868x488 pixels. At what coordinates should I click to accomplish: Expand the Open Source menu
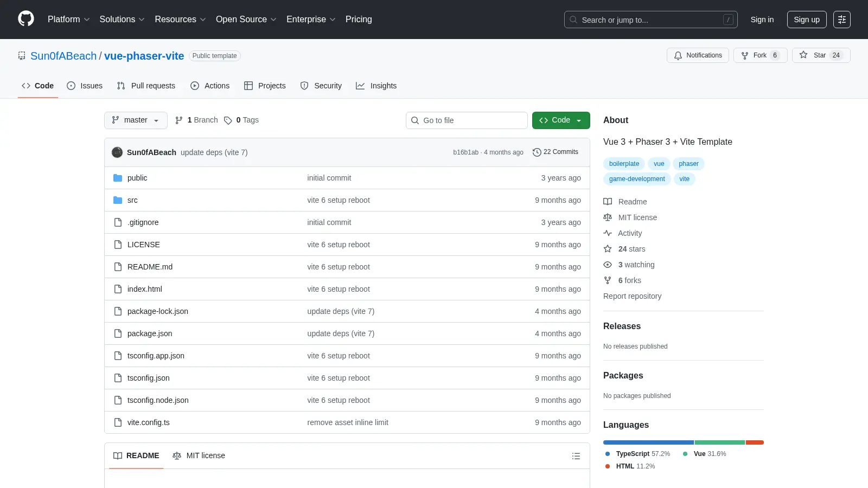(x=246, y=20)
